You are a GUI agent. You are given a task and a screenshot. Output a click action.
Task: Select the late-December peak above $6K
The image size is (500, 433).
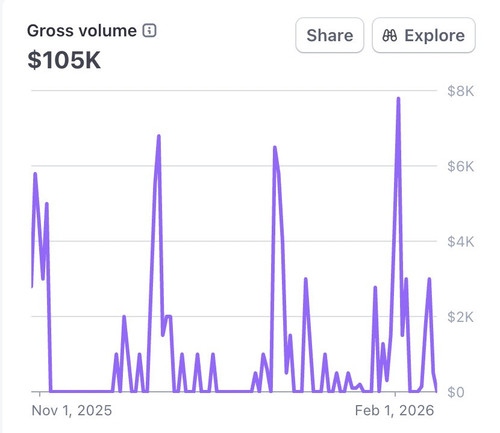[x=275, y=148]
